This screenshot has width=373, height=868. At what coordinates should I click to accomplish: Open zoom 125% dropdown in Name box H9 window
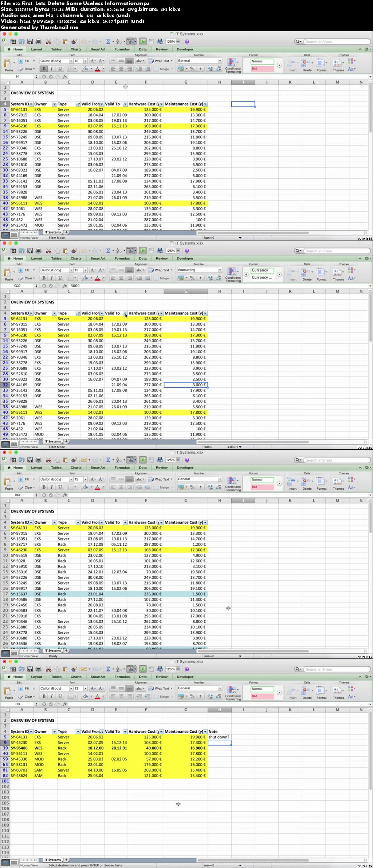178,669
